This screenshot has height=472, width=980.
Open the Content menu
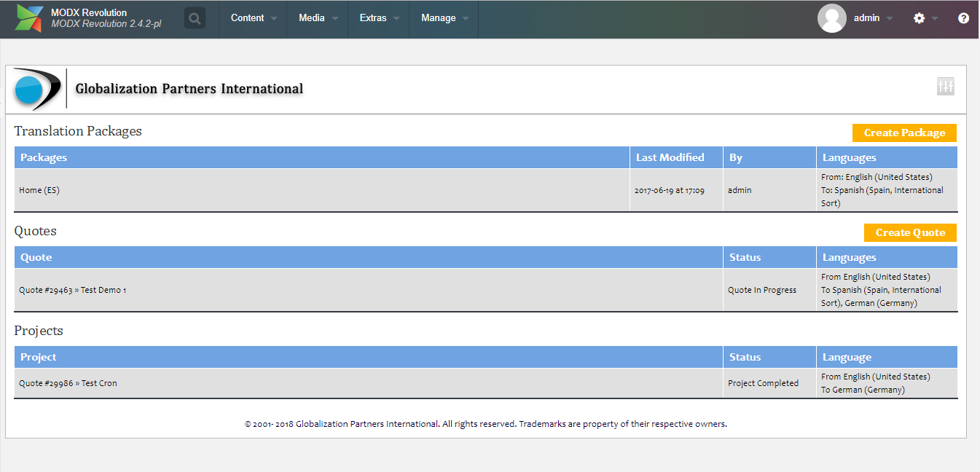point(254,18)
